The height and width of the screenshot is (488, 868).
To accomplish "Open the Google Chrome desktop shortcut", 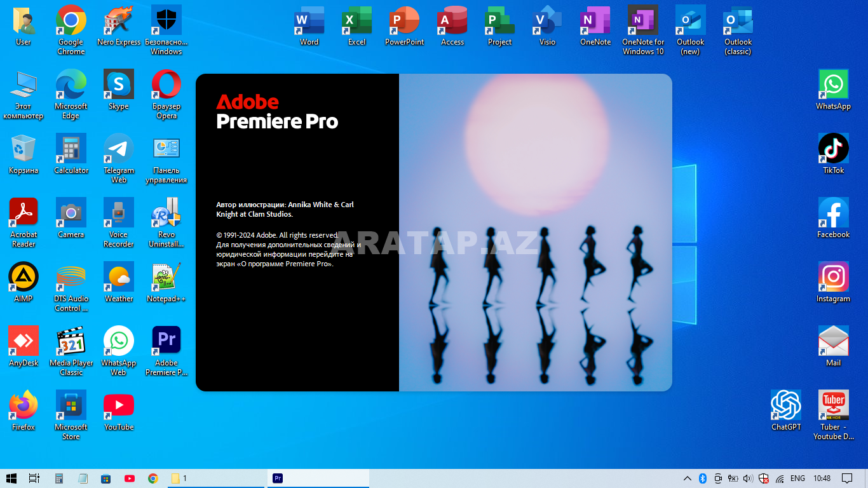I will (x=71, y=30).
